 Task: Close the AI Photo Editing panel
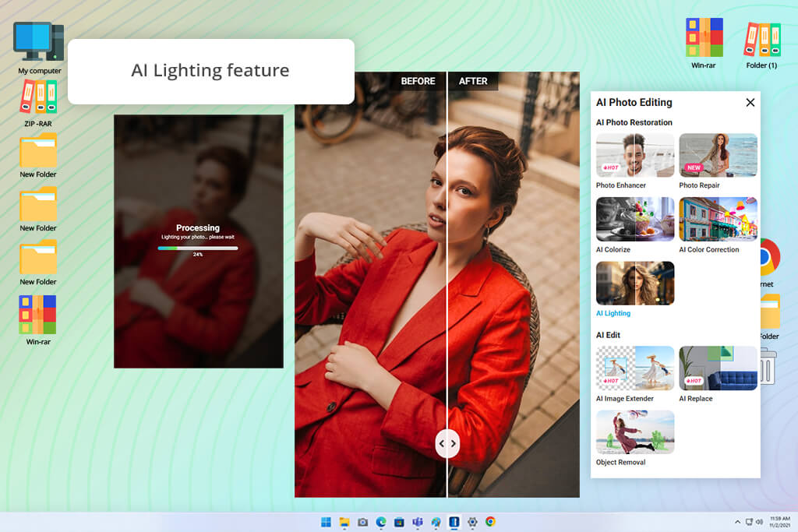pyautogui.click(x=750, y=102)
